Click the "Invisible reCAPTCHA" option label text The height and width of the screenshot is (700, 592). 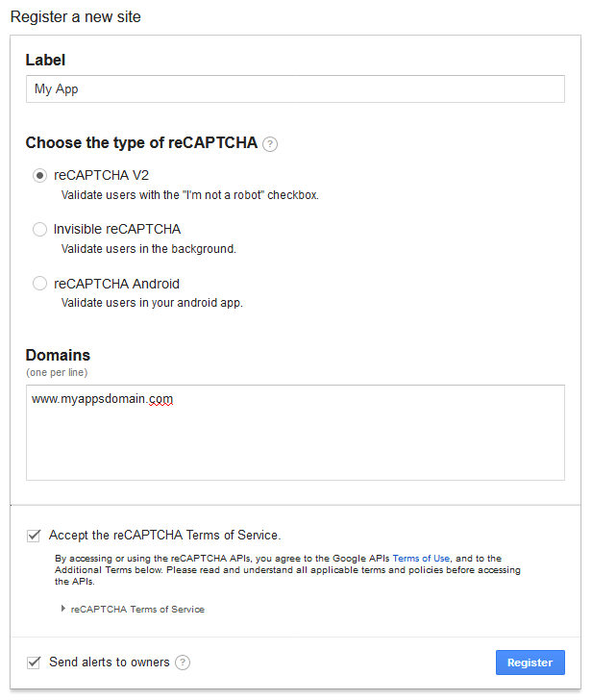(x=117, y=229)
